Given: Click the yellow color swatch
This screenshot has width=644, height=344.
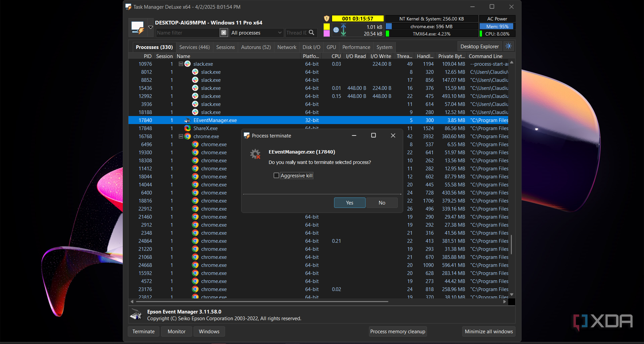Looking at the screenshot, I should 327,26.
